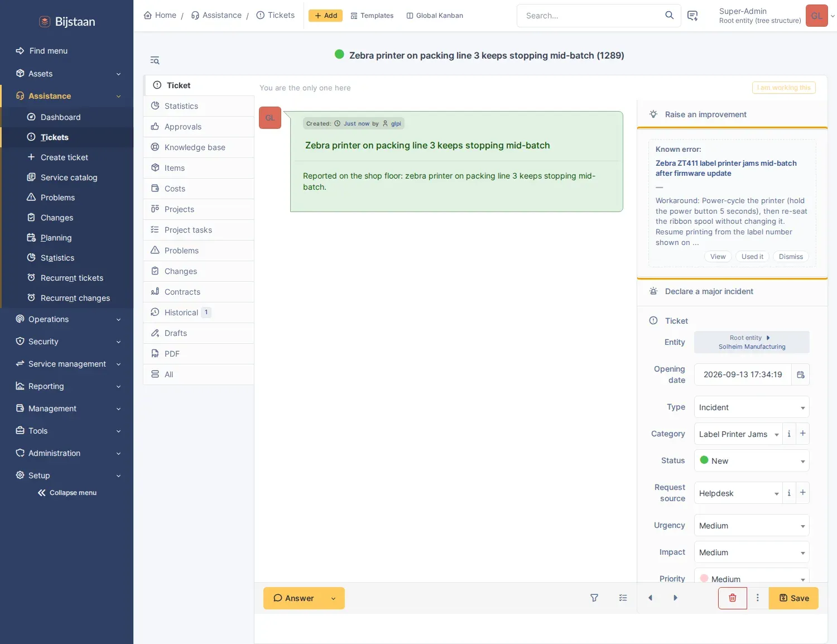The width and height of the screenshot is (837, 644).
Task: Open the Historical tab
Action: point(199,313)
